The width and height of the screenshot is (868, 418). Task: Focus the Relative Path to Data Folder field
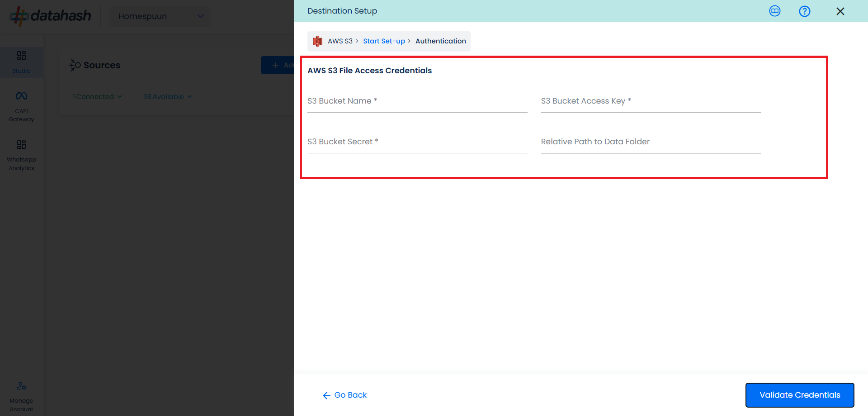click(x=651, y=142)
